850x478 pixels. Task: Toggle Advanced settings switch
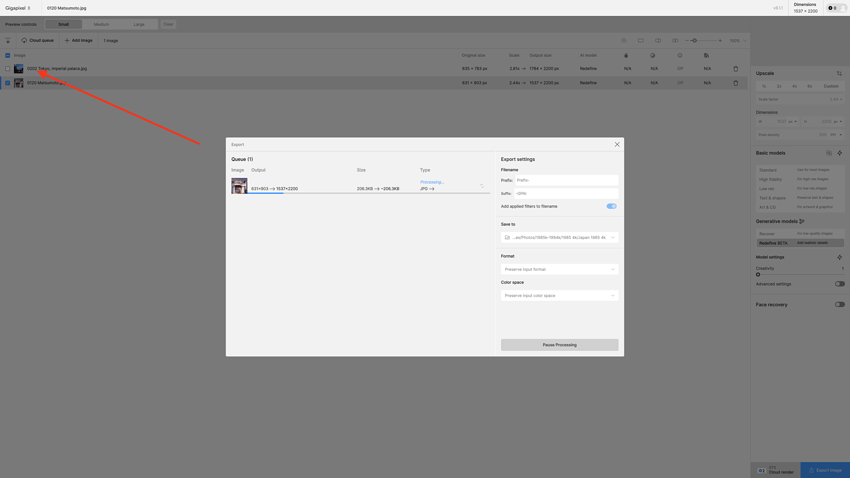tap(839, 284)
